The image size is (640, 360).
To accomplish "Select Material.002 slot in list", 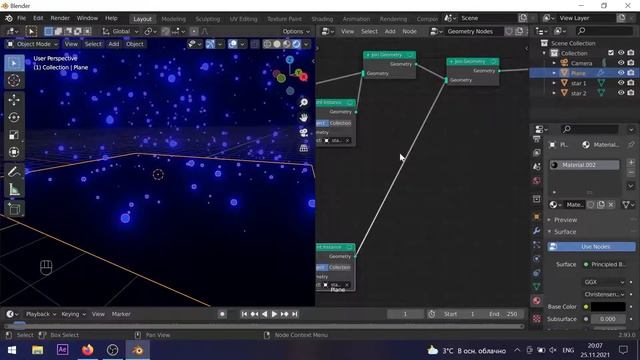I will click(x=584, y=165).
